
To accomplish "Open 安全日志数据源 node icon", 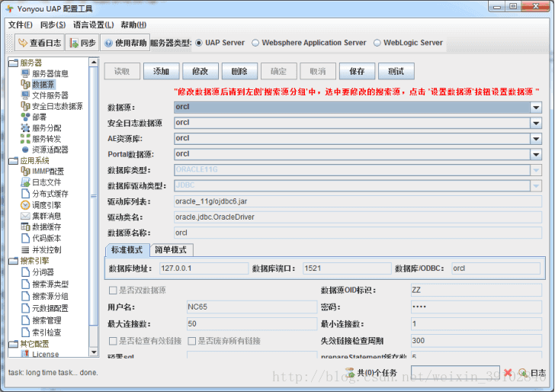I will pos(25,106).
